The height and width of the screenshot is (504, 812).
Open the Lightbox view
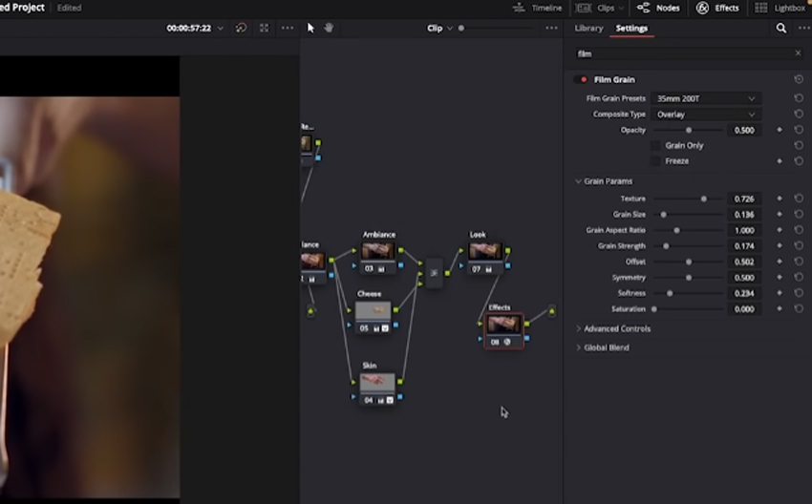(x=780, y=8)
